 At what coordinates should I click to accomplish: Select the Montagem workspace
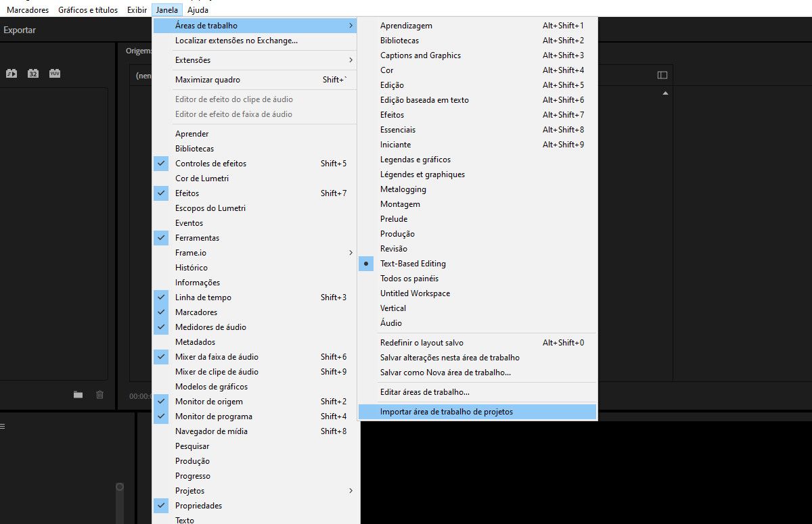tap(478, 204)
